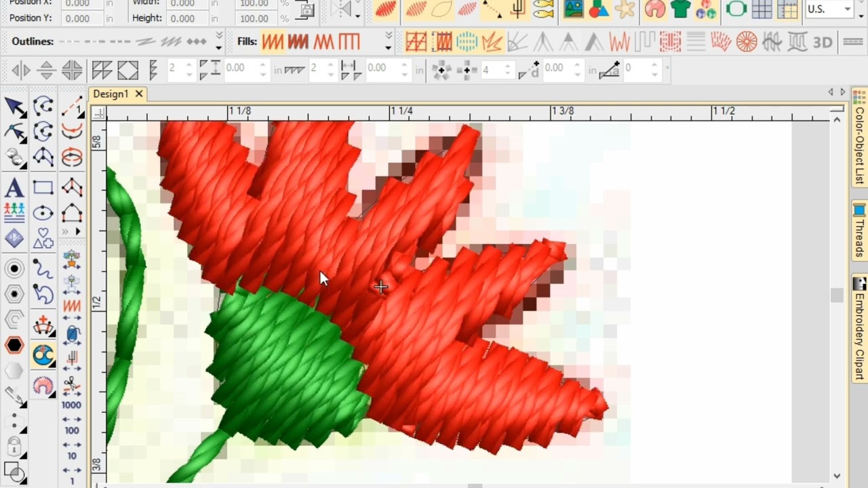Toggle the show grid icon

click(762, 9)
